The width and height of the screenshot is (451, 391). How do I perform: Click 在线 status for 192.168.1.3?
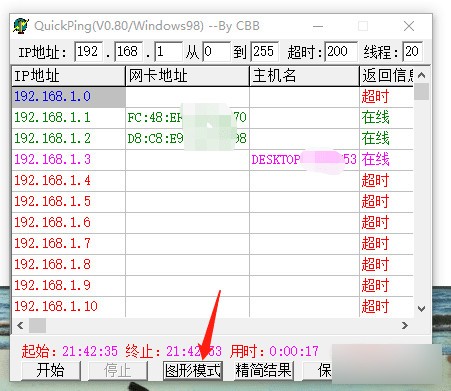pos(375,160)
